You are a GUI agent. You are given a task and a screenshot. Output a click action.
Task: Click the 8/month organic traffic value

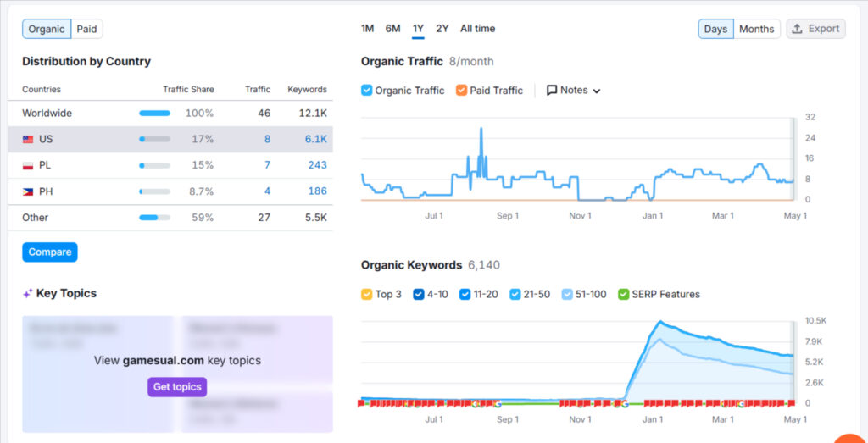point(471,61)
